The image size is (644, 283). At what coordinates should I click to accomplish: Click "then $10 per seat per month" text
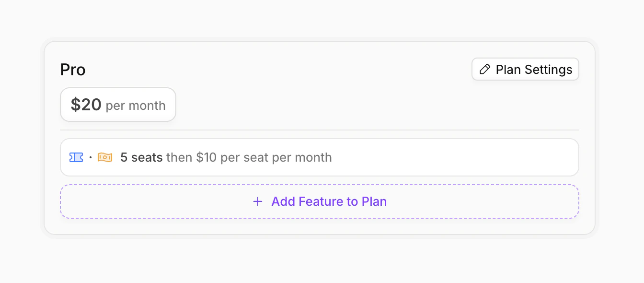click(249, 157)
